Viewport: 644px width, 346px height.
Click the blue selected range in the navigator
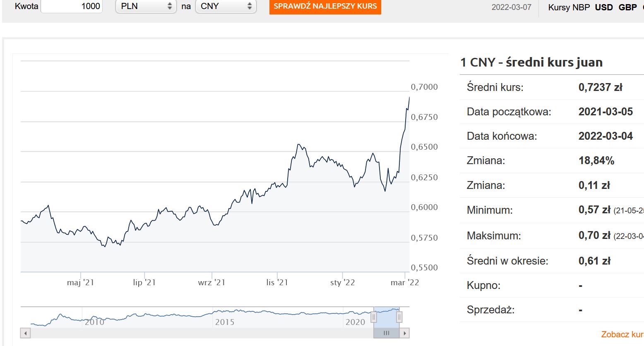click(387, 317)
